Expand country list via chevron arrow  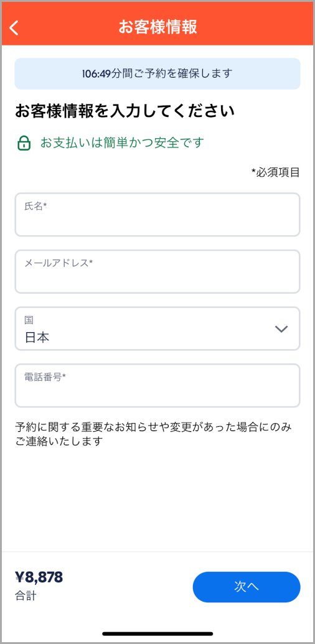[281, 329]
